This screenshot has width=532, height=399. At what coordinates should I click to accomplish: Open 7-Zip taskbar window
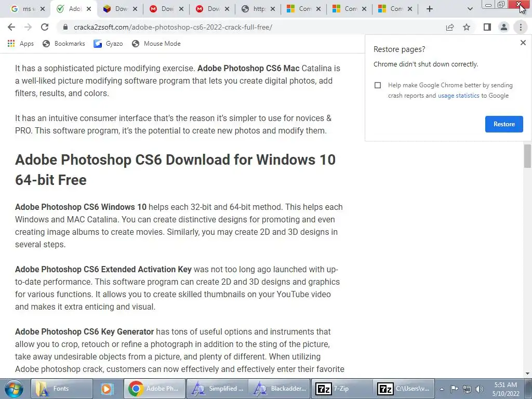341,389
